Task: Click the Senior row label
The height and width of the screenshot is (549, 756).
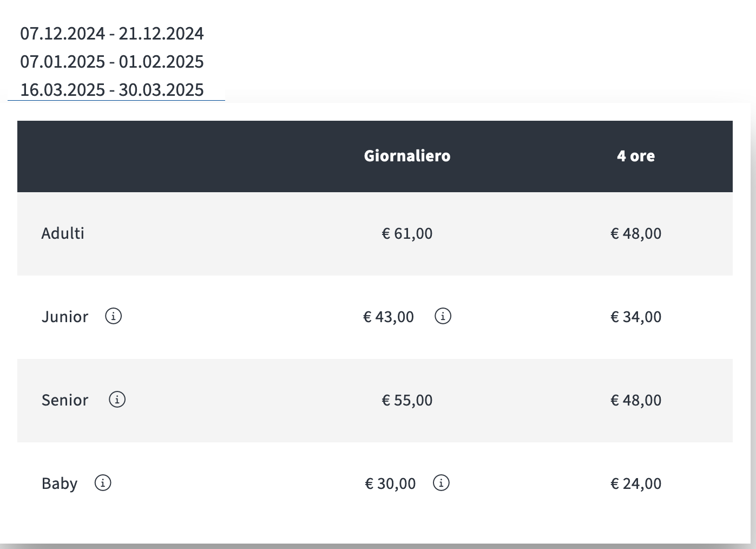Action: click(65, 400)
